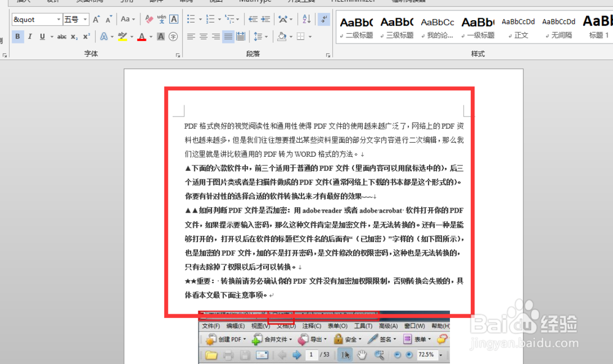Image resolution: width=613 pixels, height=364 pixels.
Task: Click the Numbering list icon
Action: point(210,19)
